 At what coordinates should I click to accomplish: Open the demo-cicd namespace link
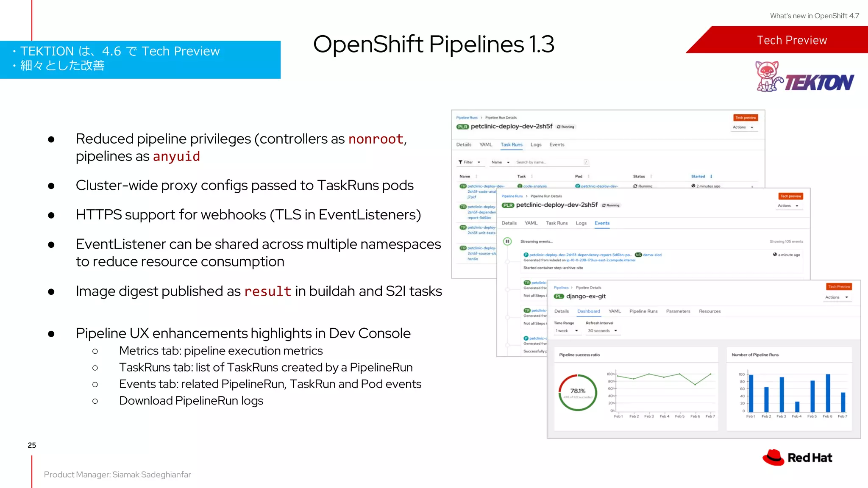(652, 255)
